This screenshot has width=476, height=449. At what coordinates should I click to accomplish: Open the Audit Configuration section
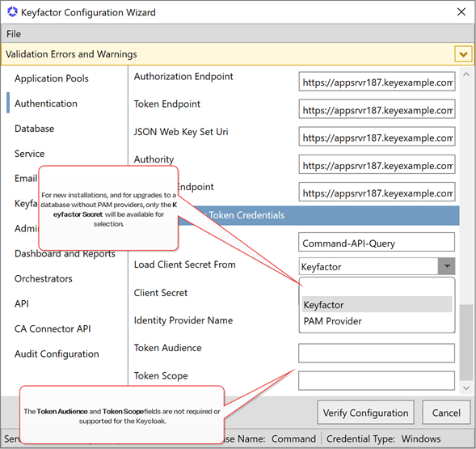pos(57,354)
